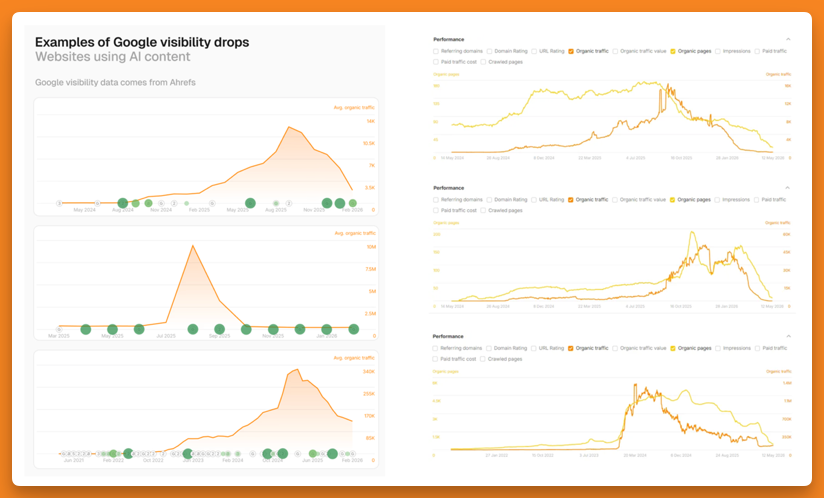Enable Referring domains in bottom Performance panel

435,348
